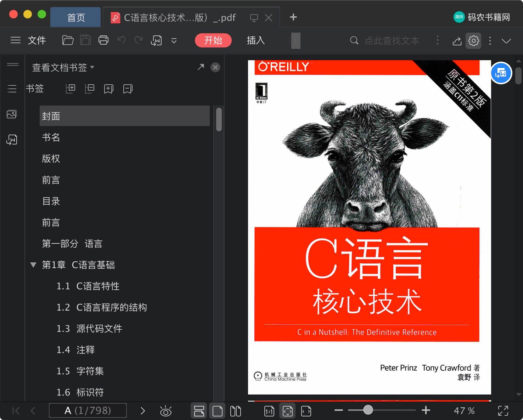Delete bookmark icon
523x420 pixels.
[128, 89]
